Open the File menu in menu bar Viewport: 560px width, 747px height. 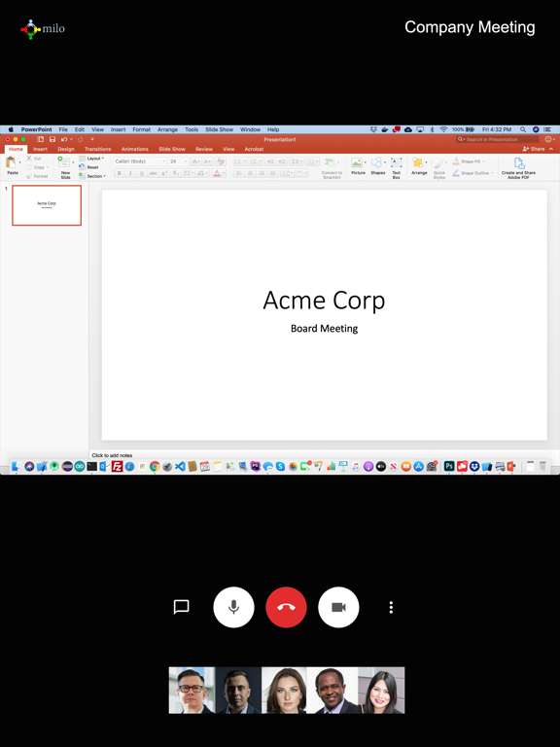point(63,129)
